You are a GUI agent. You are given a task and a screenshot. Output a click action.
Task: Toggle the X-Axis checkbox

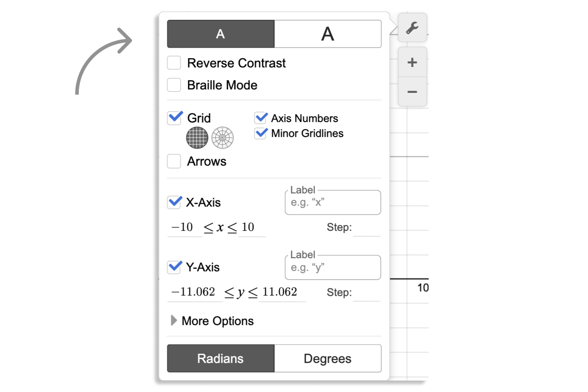tap(174, 203)
